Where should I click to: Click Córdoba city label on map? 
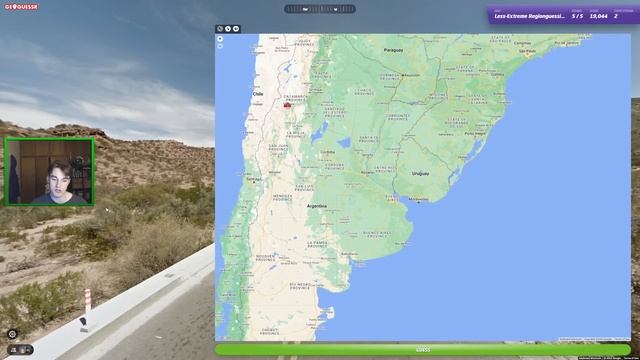(x=328, y=152)
